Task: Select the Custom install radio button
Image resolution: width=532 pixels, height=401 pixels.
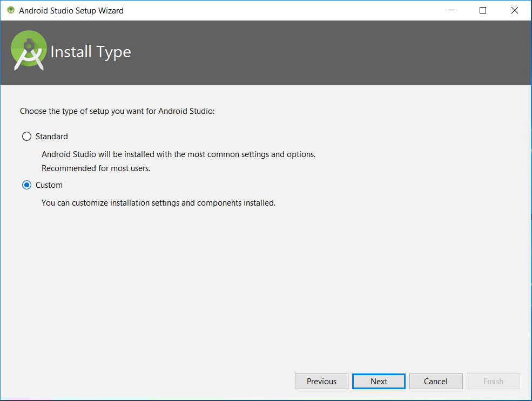Action: pyautogui.click(x=26, y=185)
